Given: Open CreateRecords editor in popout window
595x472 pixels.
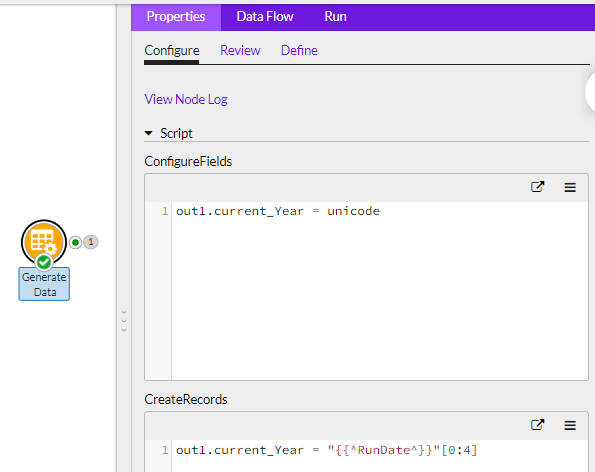Looking at the screenshot, I should click(x=537, y=425).
